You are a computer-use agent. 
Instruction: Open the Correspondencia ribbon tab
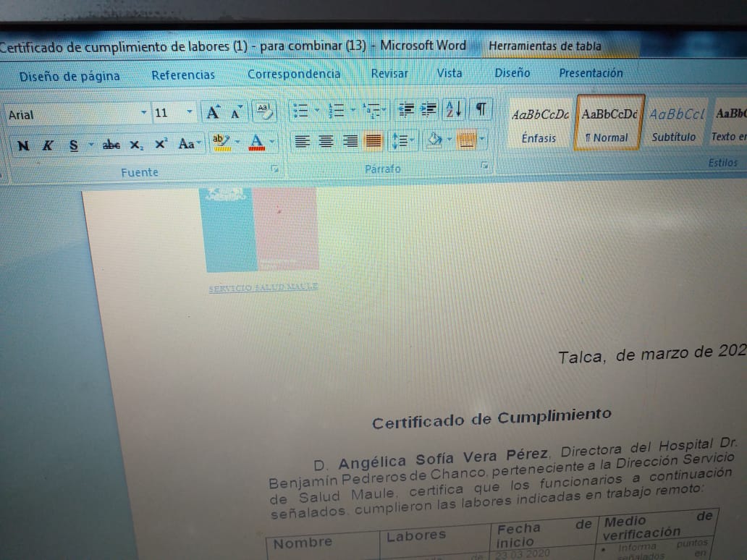pos(293,74)
